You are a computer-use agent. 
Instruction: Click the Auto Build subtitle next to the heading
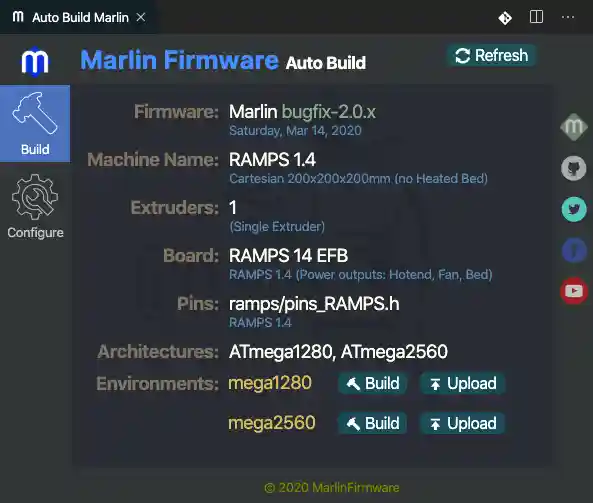coord(326,63)
